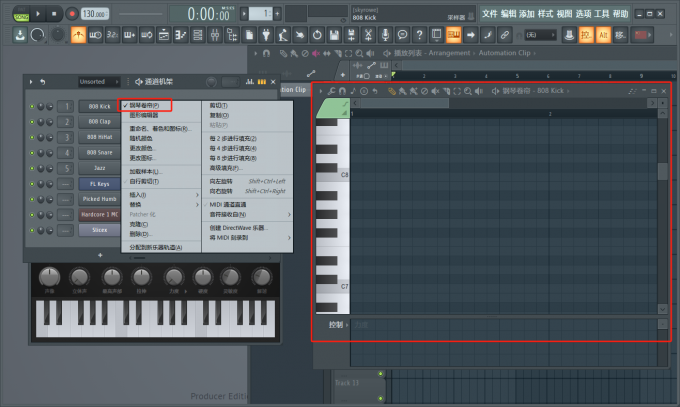Choose 创建 DirectWave 乐器 menu entry

[x=248, y=228]
